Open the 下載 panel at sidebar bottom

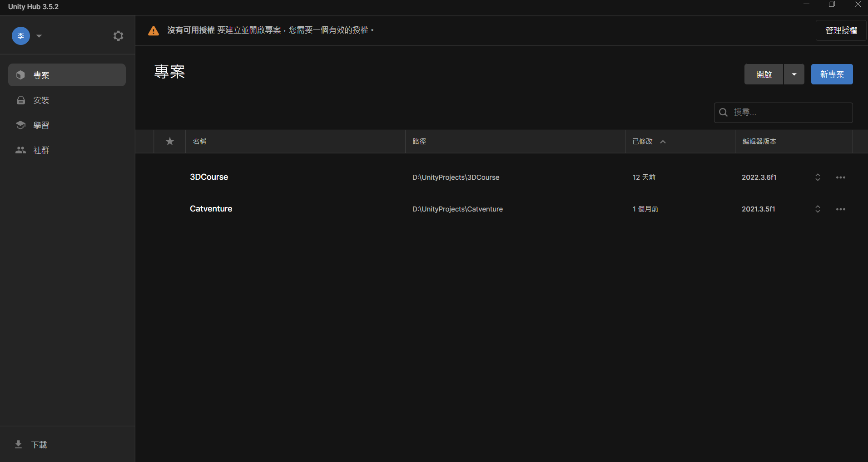pos(67,444)
